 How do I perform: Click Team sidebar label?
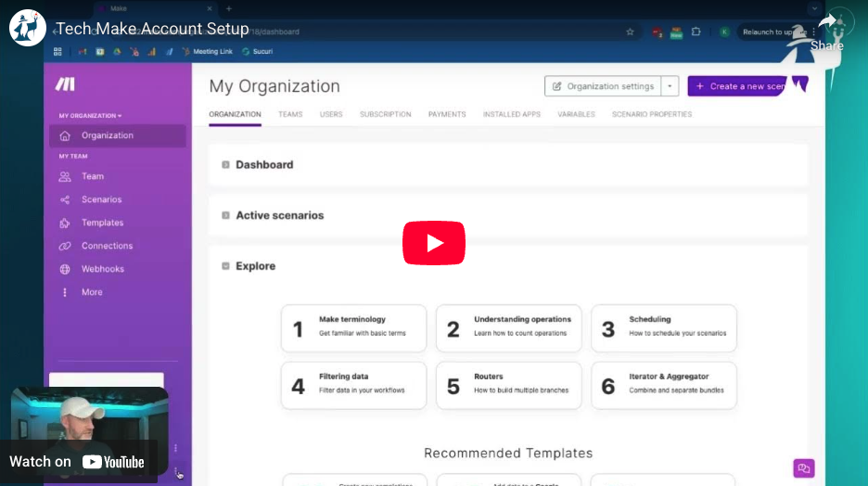tap(93, 176)
